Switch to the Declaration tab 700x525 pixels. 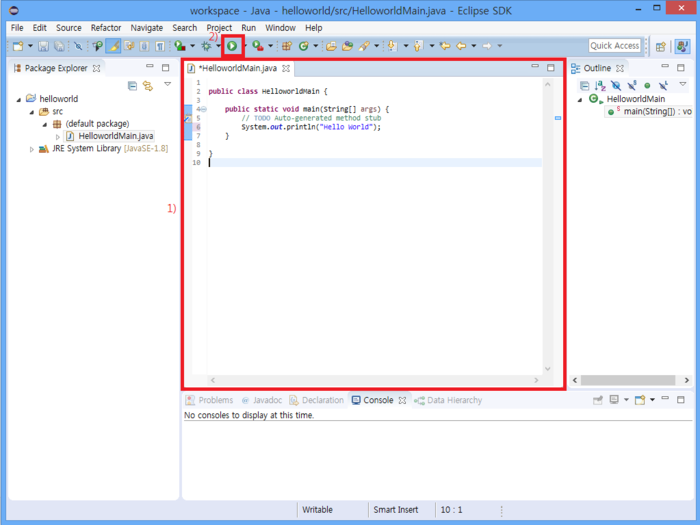(x=317, y=400)
